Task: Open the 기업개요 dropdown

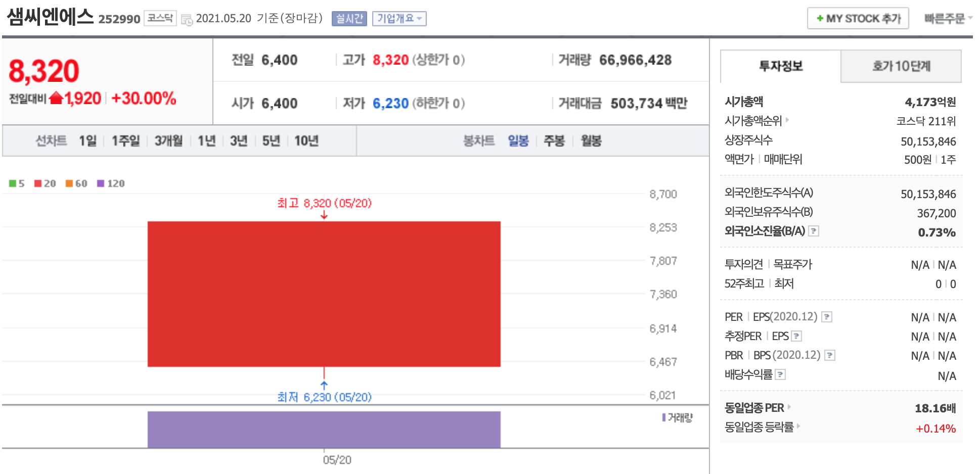Action: [399, 19]
